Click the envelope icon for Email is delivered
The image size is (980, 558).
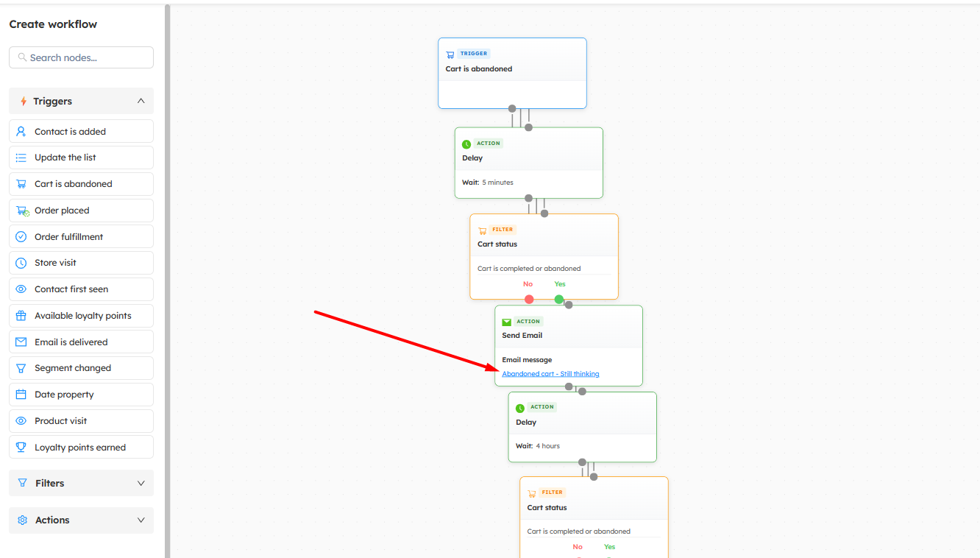[21, 342]
